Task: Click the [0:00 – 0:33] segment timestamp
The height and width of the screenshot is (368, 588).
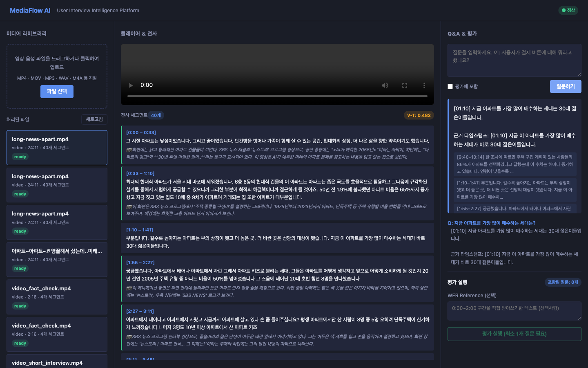Action: [141, 132]
